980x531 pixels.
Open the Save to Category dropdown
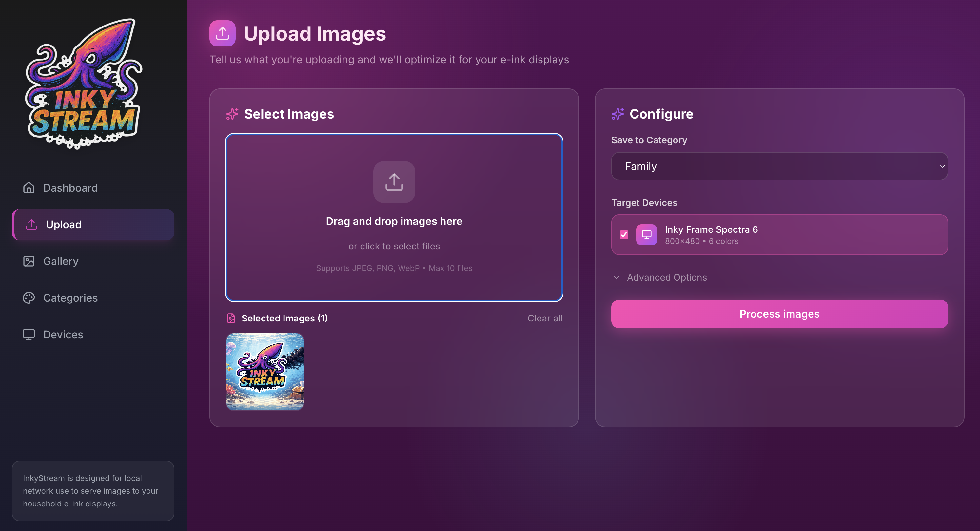point(779,166)
